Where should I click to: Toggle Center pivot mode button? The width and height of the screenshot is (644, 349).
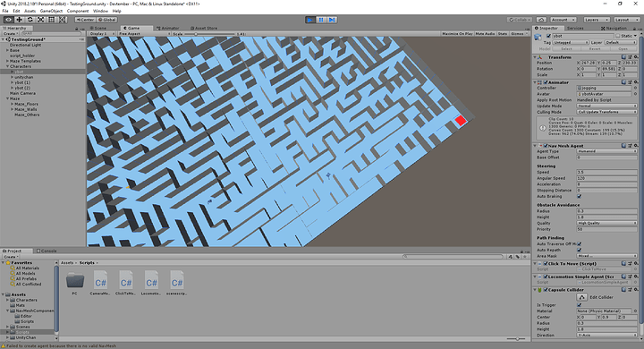pos(85,20)
